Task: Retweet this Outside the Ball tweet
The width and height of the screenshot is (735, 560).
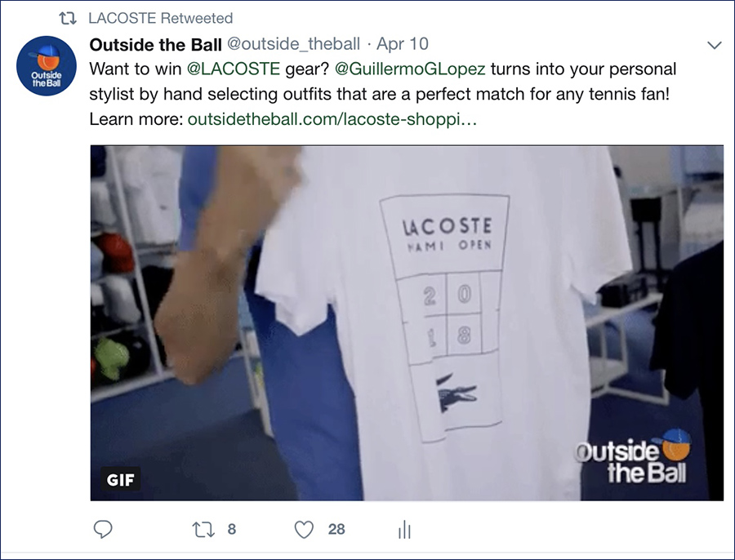Action: (x=203, y=530)
